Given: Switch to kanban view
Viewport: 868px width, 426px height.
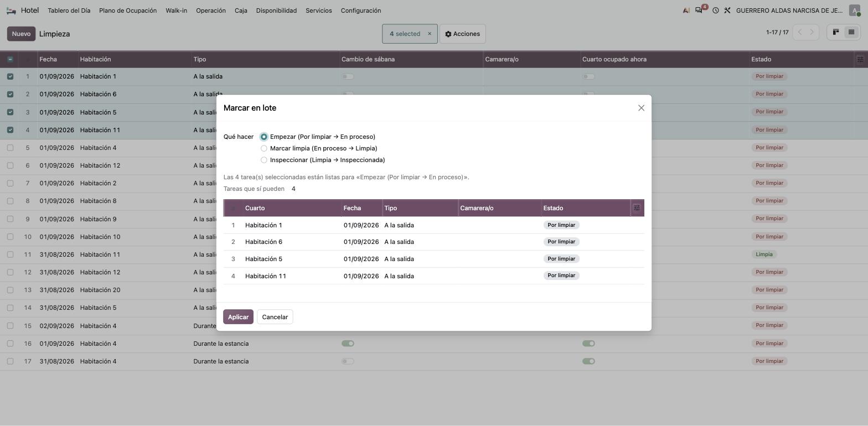Looking at the screenshot, I should pos(836,32).
